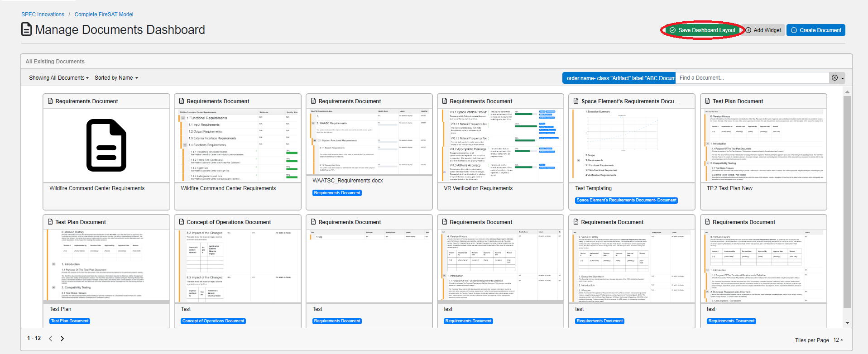868x354 pixels.
Task: Go to next page of documents
Action: pyautogui.click(x=62, y=339)
